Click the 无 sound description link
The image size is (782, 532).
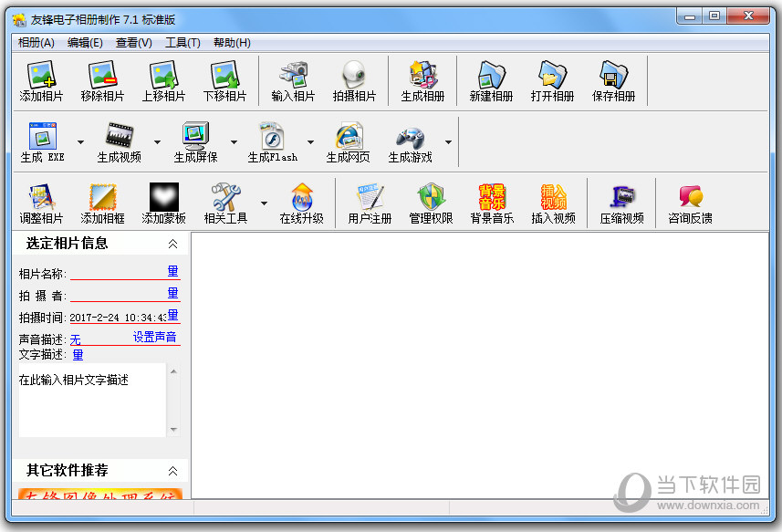(76, 340)
